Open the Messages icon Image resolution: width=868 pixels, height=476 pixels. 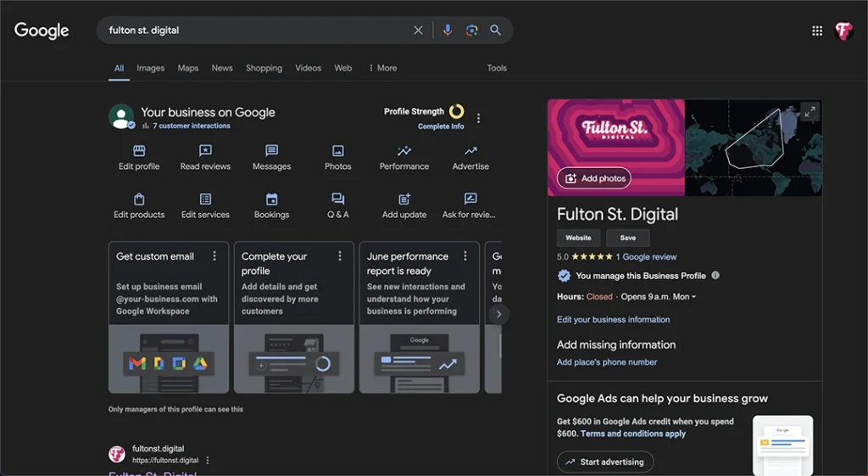[x=271, y=151]
